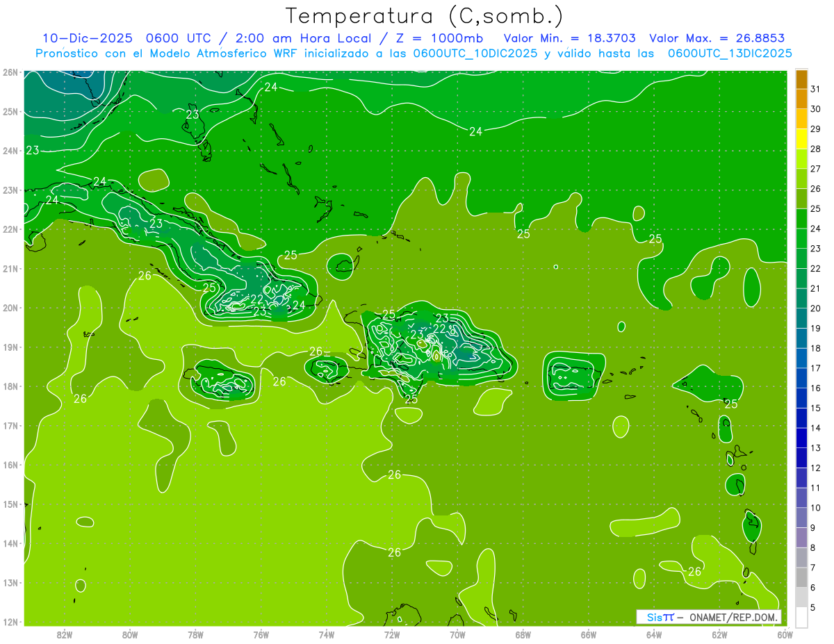
Task: Click the "Valor Min. = 18.3703" value
Action: point(569,38)
